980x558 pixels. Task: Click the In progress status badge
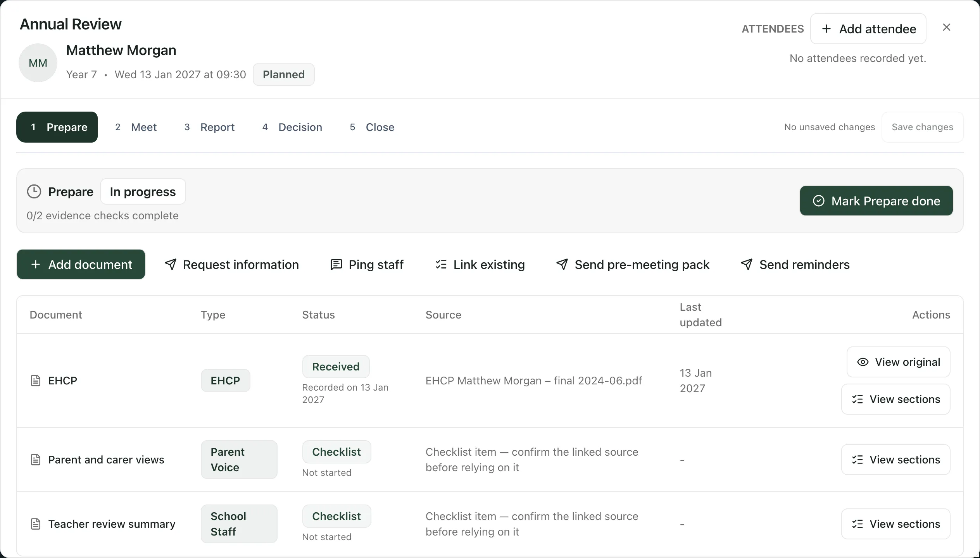[x=143, y=191]
